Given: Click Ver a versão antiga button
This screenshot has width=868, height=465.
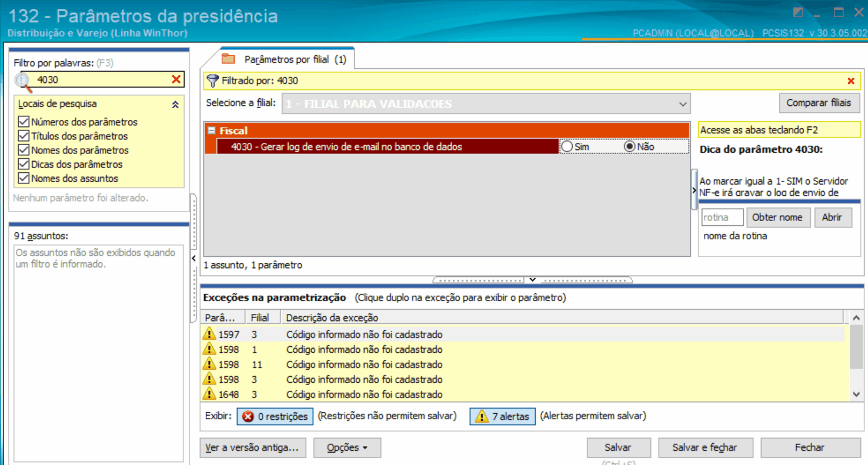Looking at the screenshot, I should 252,448.
